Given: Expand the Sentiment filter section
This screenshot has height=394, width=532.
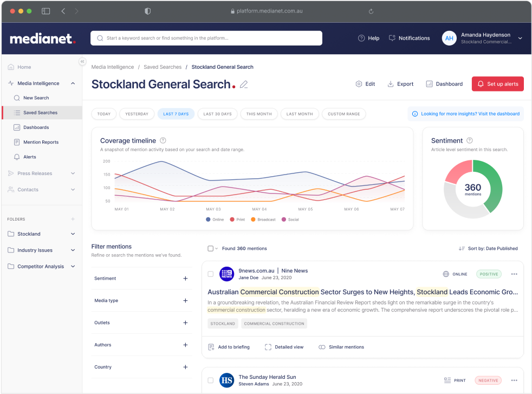Looking at the screenshot, I should click(185, 279).
